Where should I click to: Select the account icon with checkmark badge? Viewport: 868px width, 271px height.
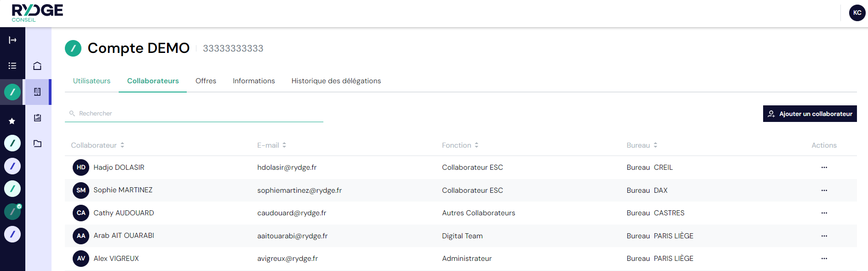pyautogui.click(x=12, y=212)
